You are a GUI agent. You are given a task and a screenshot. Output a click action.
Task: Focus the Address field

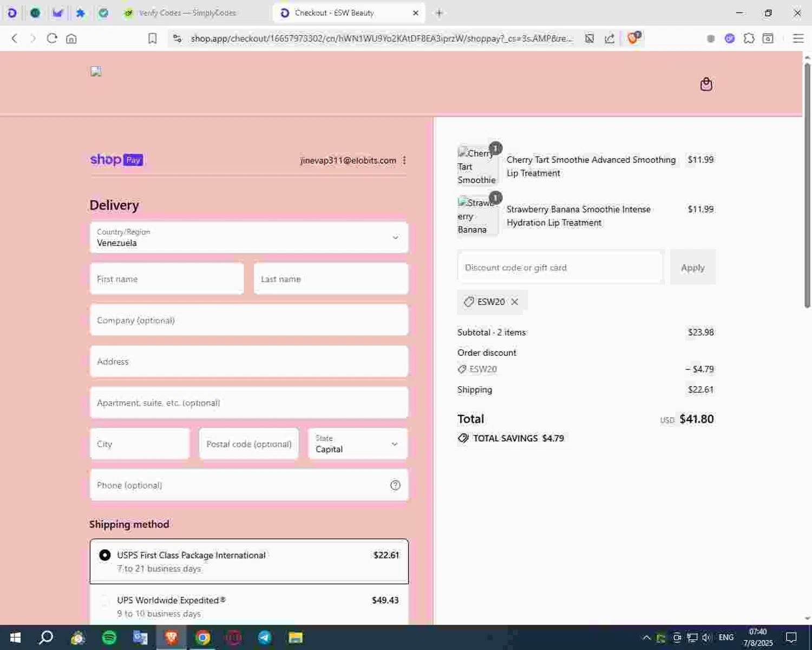[249, 361]
